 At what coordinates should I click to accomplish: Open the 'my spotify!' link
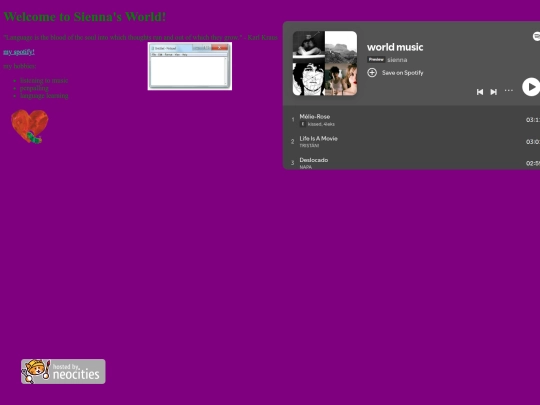coord(19,52)
